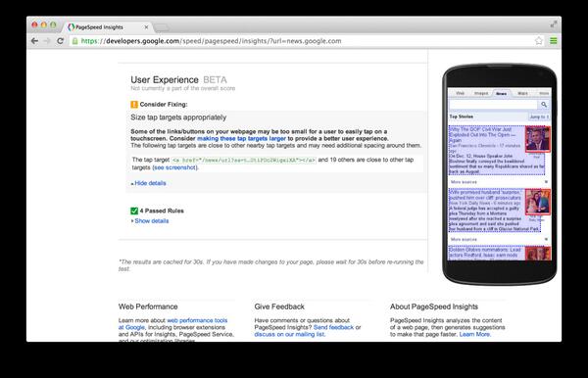Select the Images tab in the phone preview
The image size is (588, 378).
481,93
